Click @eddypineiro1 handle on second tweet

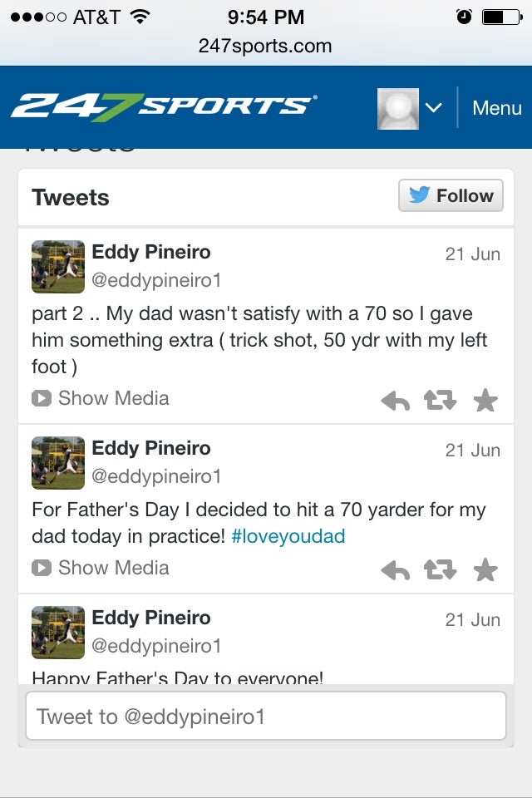tap(156, 476)
